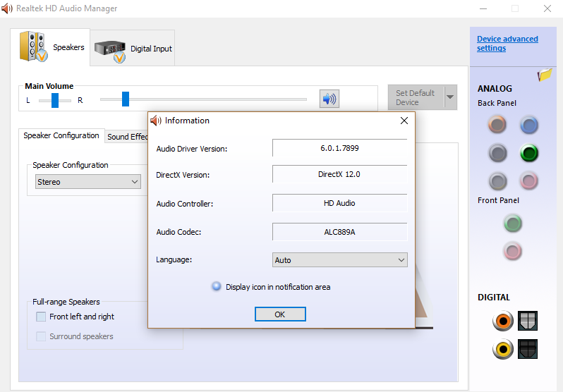Click OK in the Information dialog
The height and width of the screenshot is (392, 563).
pos(280,314)
